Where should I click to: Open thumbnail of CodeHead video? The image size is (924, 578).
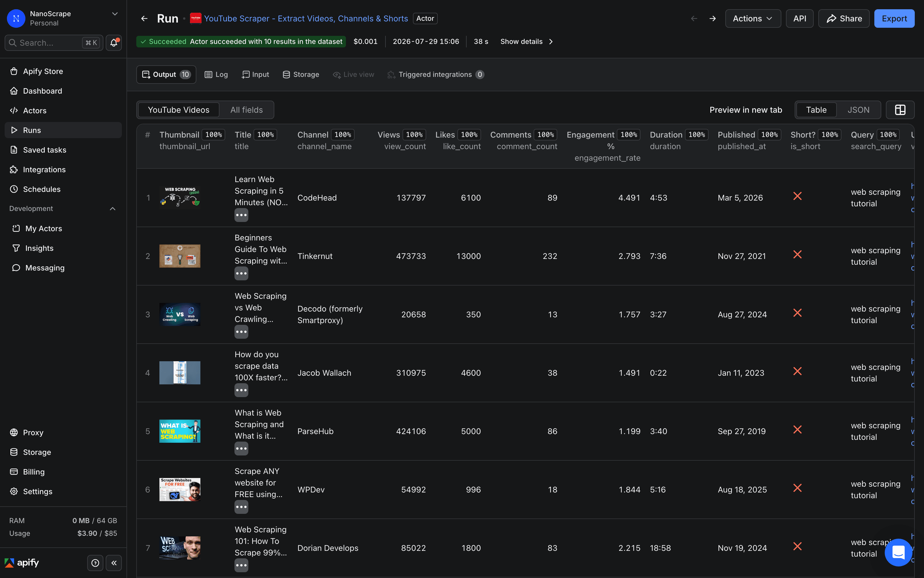pyautogui.click(x=179, y=198)
